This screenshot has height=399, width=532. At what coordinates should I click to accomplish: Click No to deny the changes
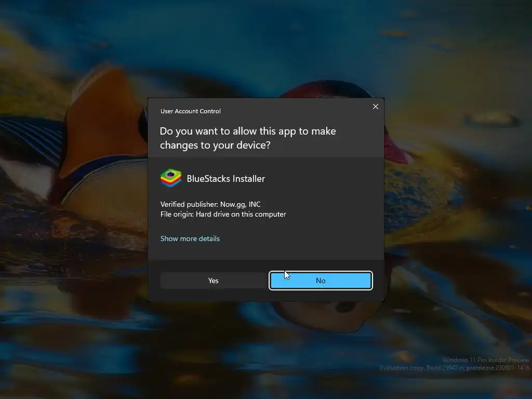(321, 281)
